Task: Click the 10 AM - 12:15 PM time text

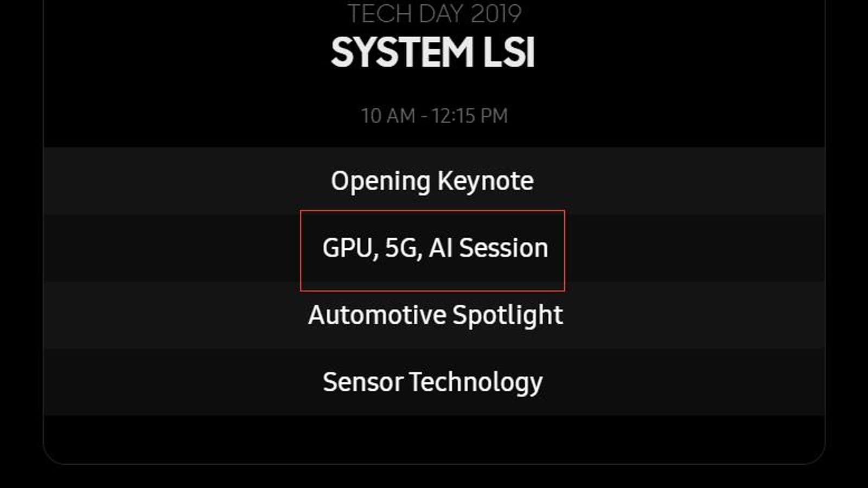Action: (x=434, y=115)
